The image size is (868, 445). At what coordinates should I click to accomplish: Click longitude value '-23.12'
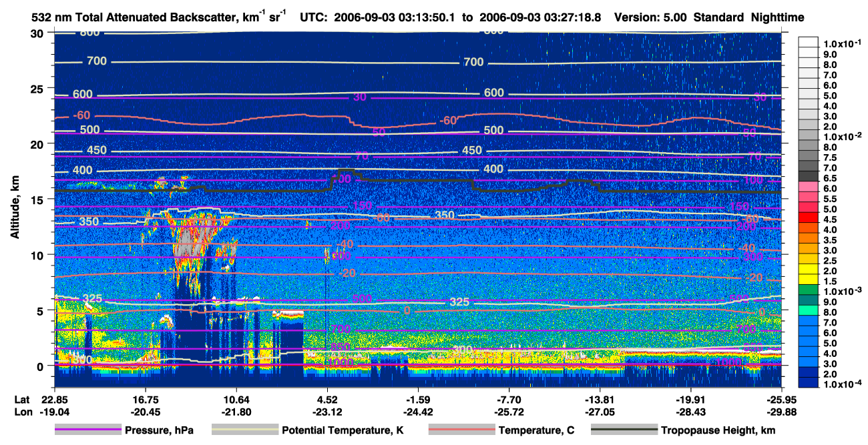(327, 412)
